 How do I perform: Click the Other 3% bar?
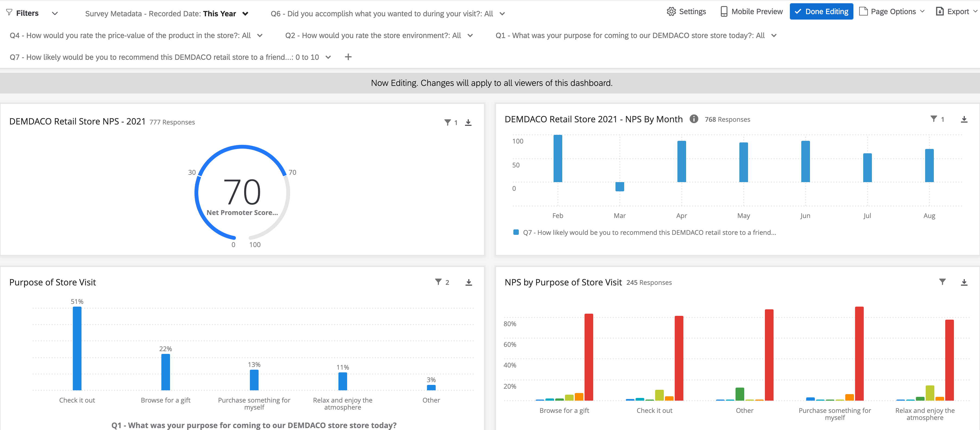pyautogui.click(x=431, y=388)
